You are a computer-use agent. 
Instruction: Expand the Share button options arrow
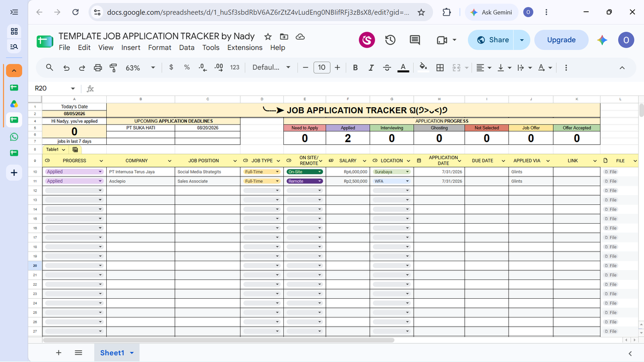[522, 40]
